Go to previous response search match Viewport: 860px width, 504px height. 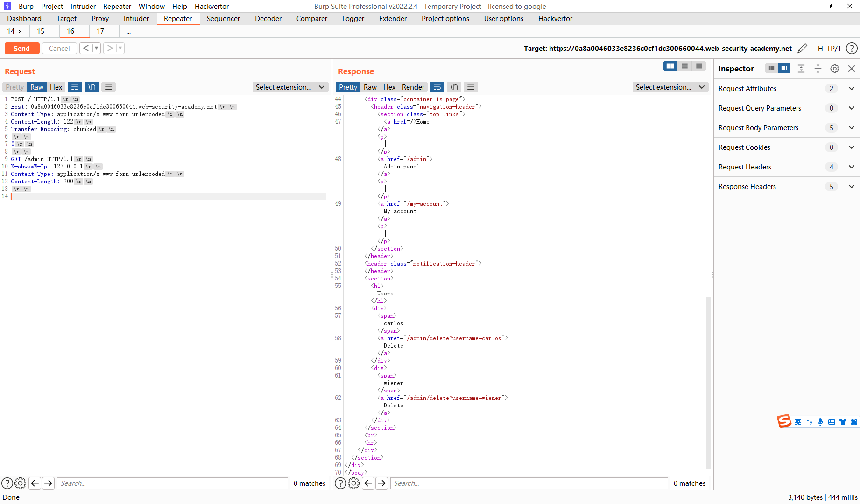pyautogui.click(x=368, y=483)
